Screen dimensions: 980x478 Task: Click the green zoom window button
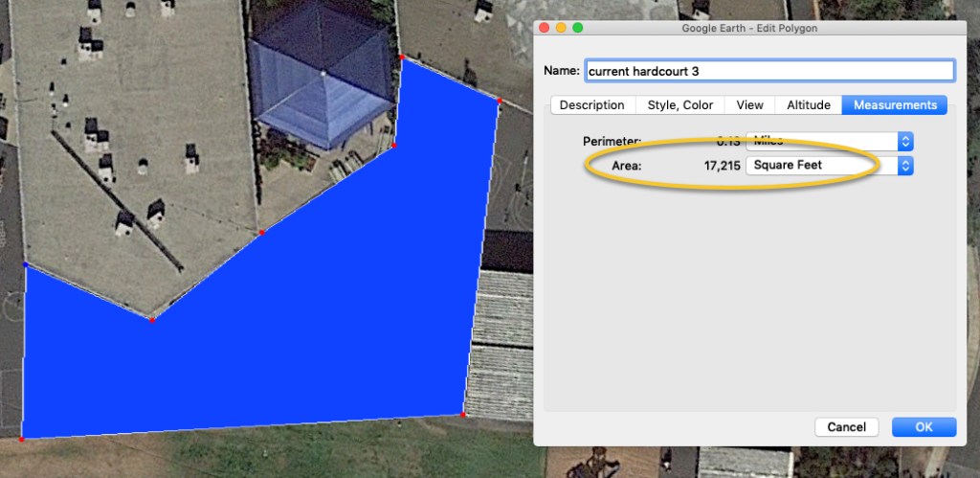click(578, 28)
